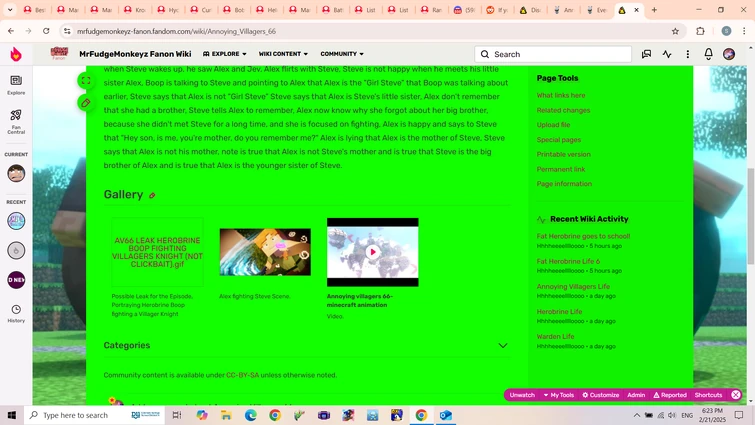Open Fan Central in the sidebar
Viewport: 755px width, 425px height.
(x=16, y=121)
